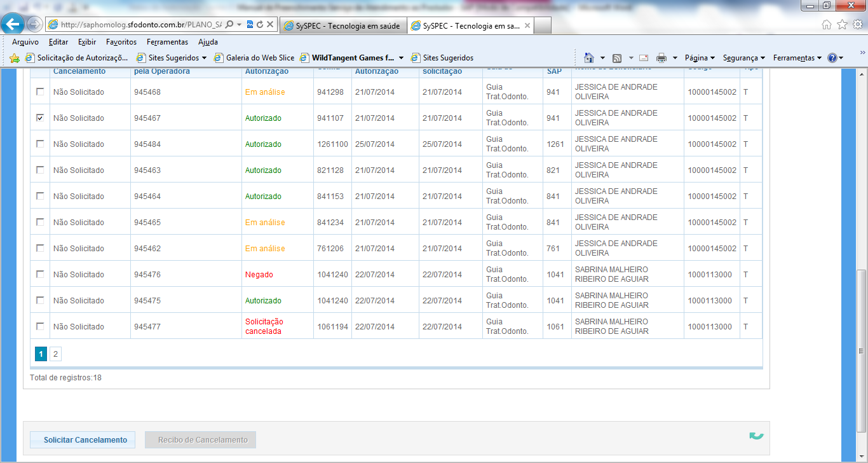Open the Exibir menu
The height and width of the screenshot is (463, 868).
[x=87, y=42]
